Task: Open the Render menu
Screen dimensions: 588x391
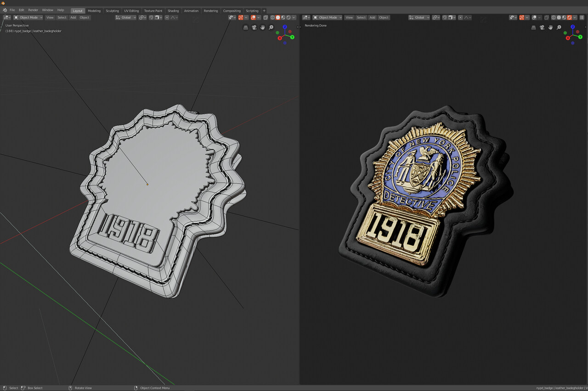Action: (x=33, y=10)
